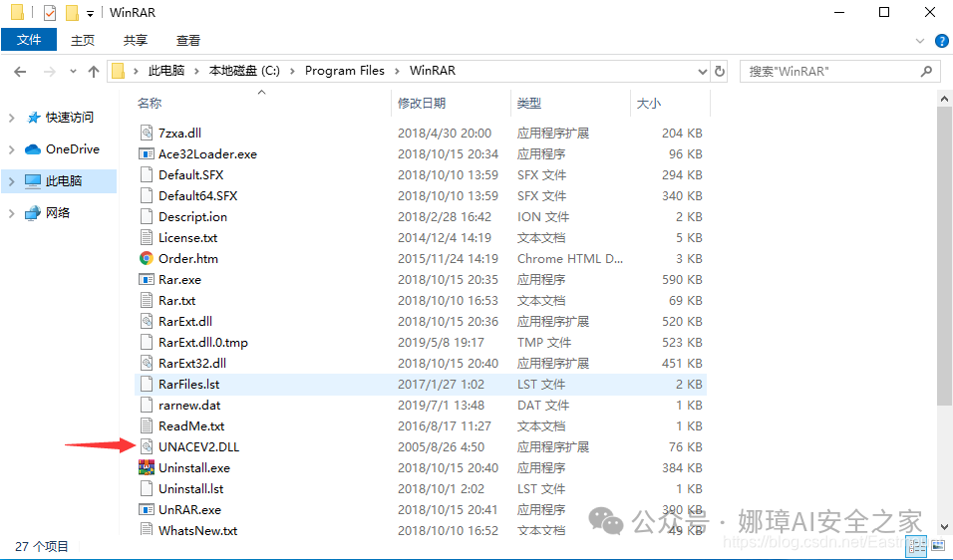Click the Chrome icon of Order.htm
Image resolution: width=953 pixels, height=560 pixels.
(x=146, y=259)
